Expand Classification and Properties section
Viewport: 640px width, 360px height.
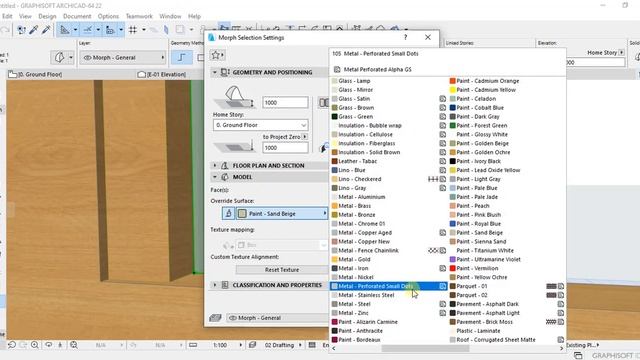[x=215, y=285]
